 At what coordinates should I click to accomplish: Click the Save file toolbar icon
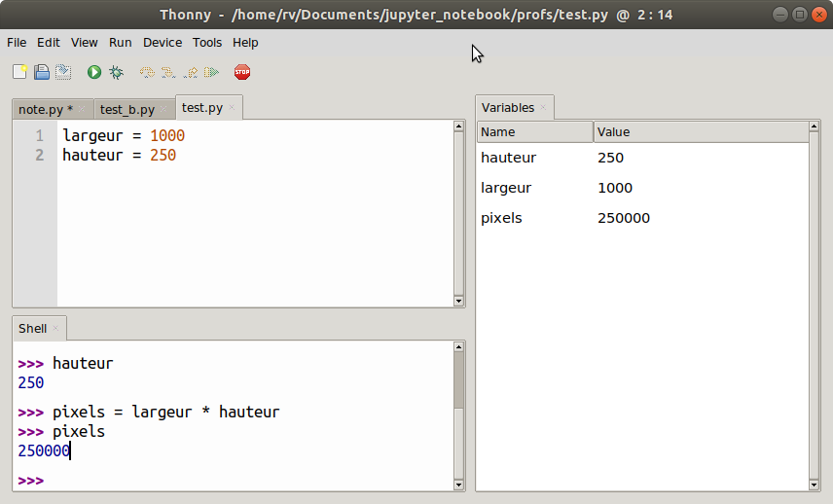point(63,72)
